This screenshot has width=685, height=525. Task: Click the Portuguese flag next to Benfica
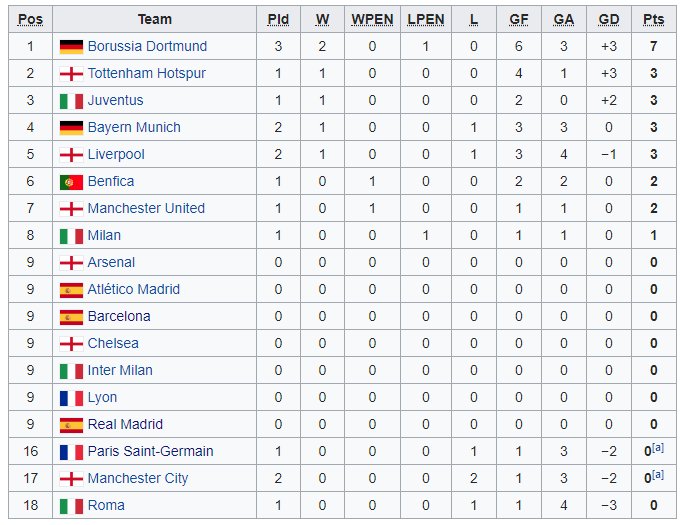tap(71, 182)
